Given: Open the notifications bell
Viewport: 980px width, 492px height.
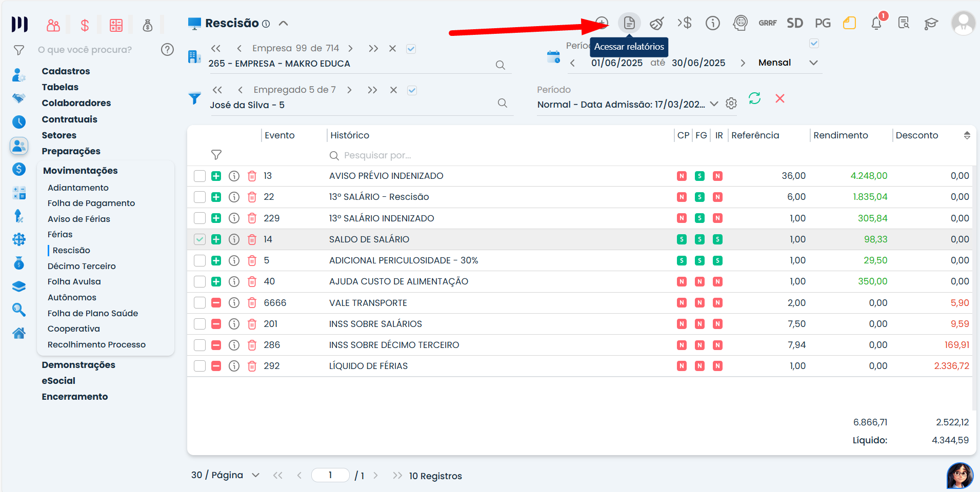Looking at the screenshot, I should pyautogui.click(x=876, y=23).
